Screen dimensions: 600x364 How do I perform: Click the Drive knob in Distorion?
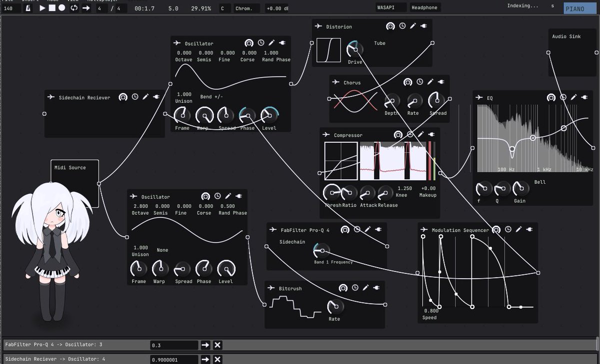tap(354, 49)
